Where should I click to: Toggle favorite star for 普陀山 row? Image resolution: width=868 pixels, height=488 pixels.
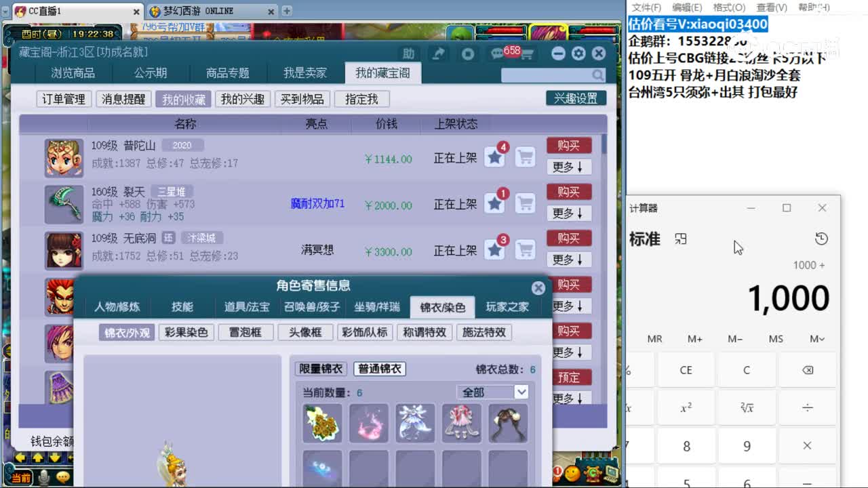pos(495,157)
